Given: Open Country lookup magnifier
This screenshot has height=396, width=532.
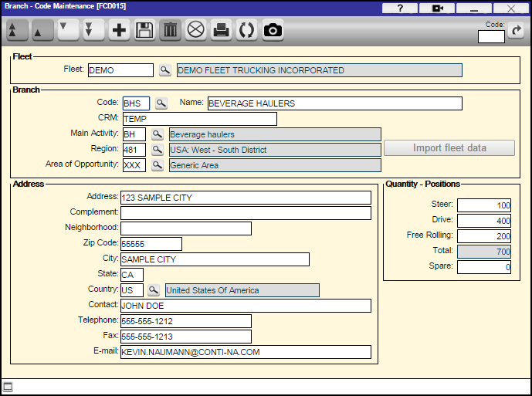Looking at the screenshot, I should (153, 290).
